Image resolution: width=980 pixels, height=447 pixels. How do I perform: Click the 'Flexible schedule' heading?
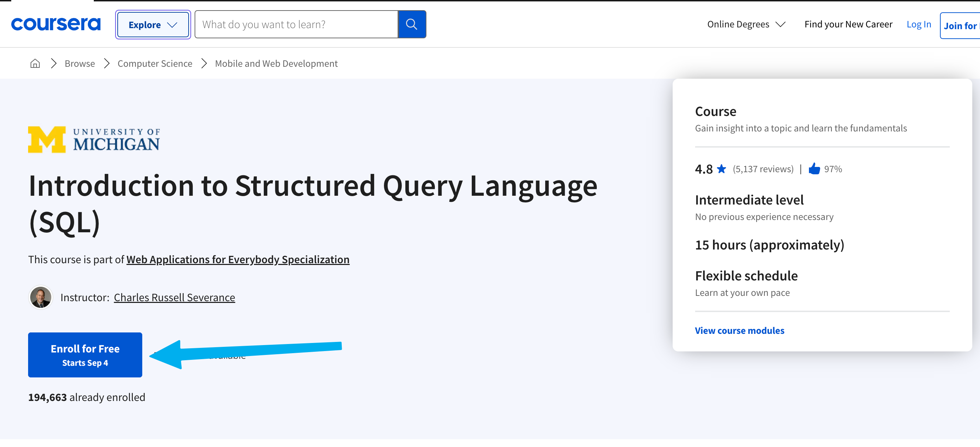(x=746, y=276)
